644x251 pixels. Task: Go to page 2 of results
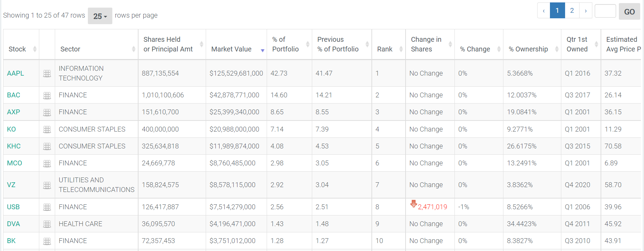pos(572,11)
